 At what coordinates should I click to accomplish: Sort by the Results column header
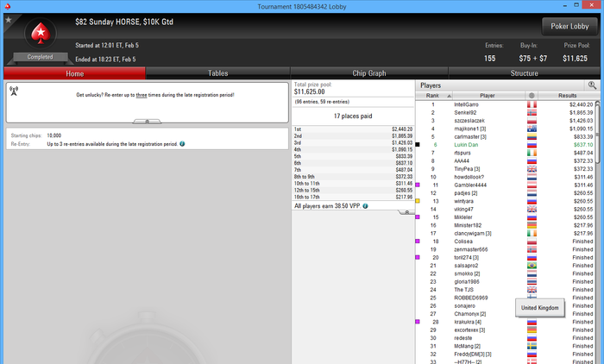coord(567,96)
